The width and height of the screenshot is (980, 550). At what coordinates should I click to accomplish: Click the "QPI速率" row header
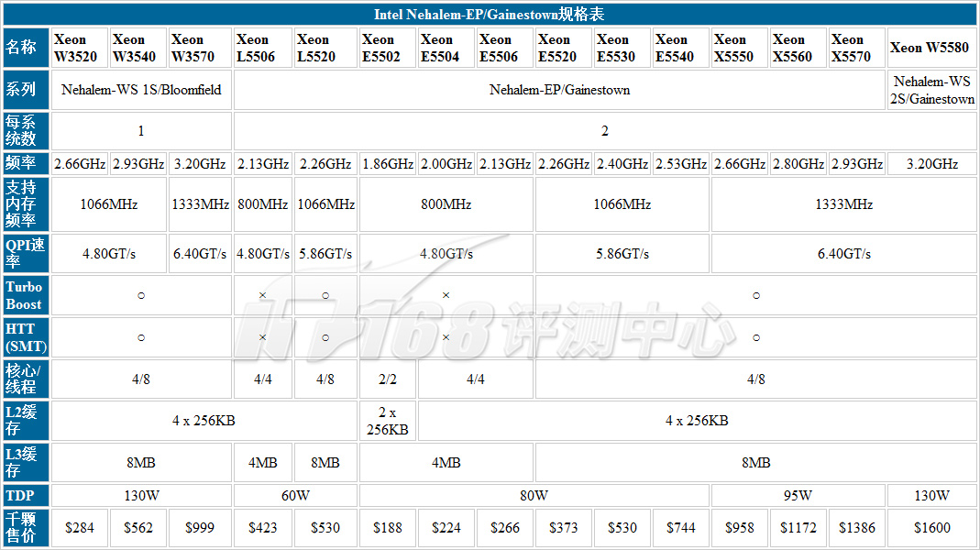click(26, 253)
